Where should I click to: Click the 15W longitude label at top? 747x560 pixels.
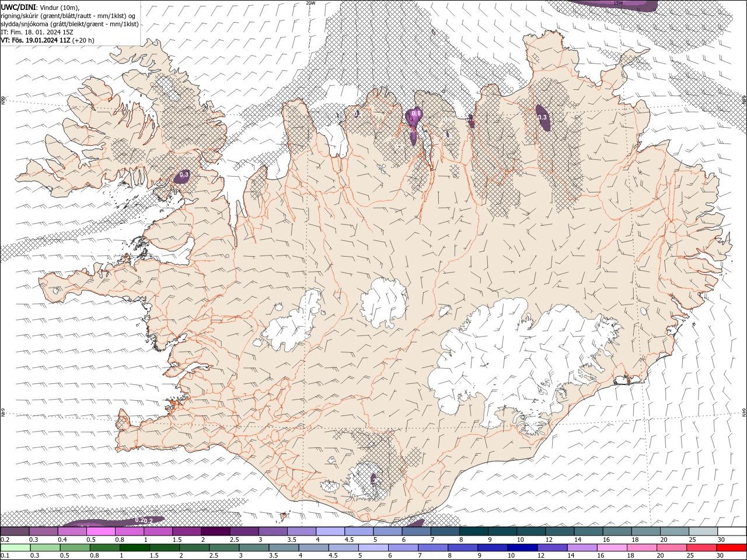tap(618, 3)
